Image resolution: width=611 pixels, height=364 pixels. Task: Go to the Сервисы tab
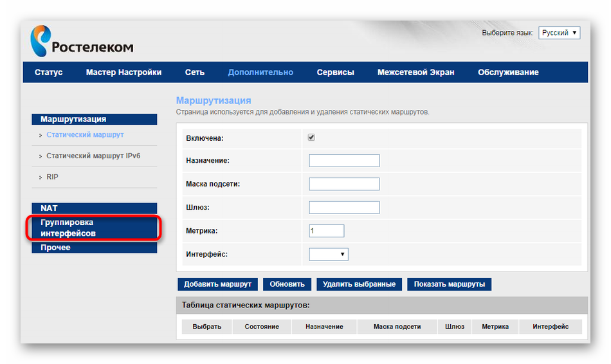coord(335,72)
